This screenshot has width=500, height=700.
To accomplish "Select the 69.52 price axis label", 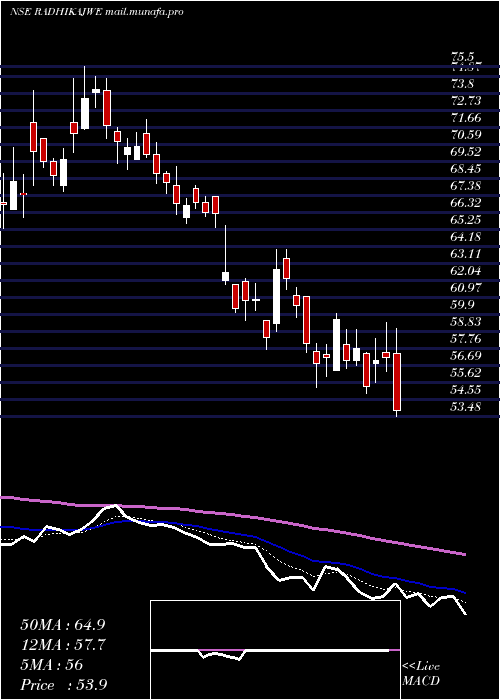I will 466,152.
